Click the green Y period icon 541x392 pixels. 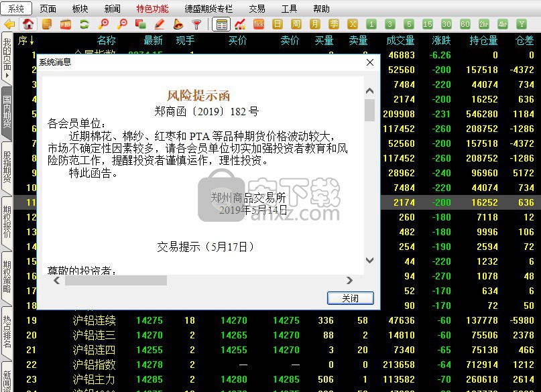[522, 24]
